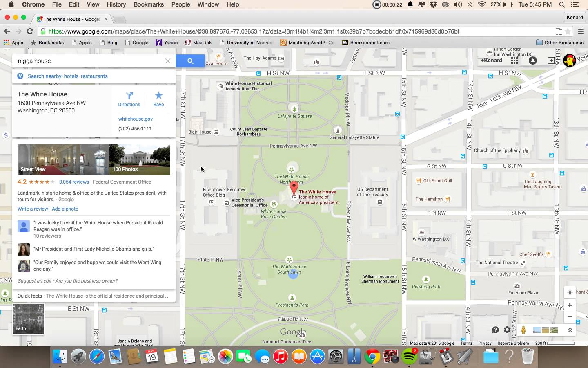Select Eisenhower Executive Office Bldg marker
Viewport: 588px width, 368px height.
[x=211, y=202]
